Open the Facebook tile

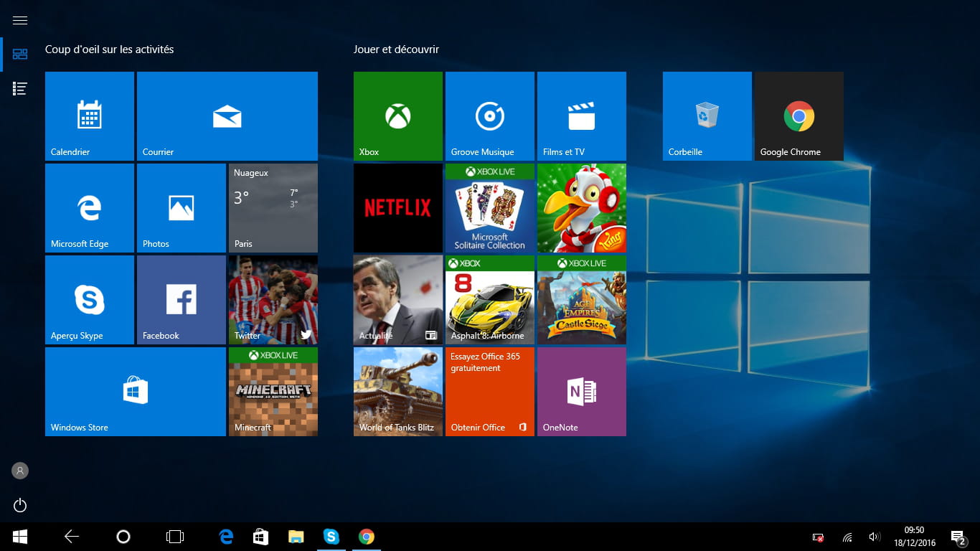182,299
